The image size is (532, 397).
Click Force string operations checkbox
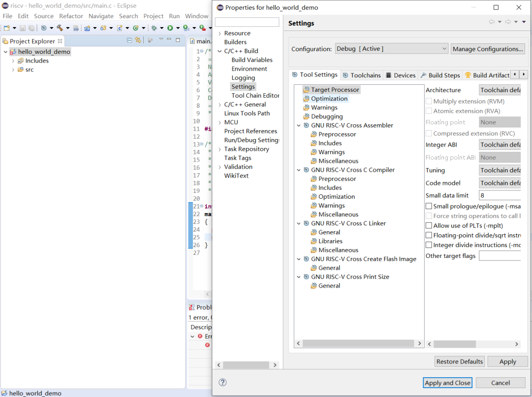coord(429,216)
